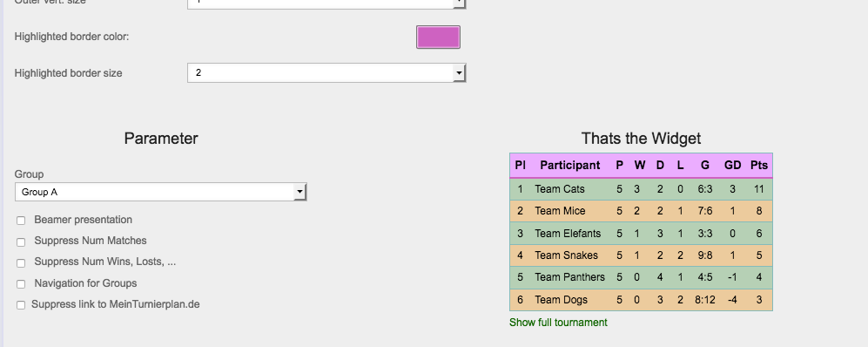868x347 pixels.
Task: Tick Suppress link to MeinTurnierplan.de
Action: (x=21, y=305)
